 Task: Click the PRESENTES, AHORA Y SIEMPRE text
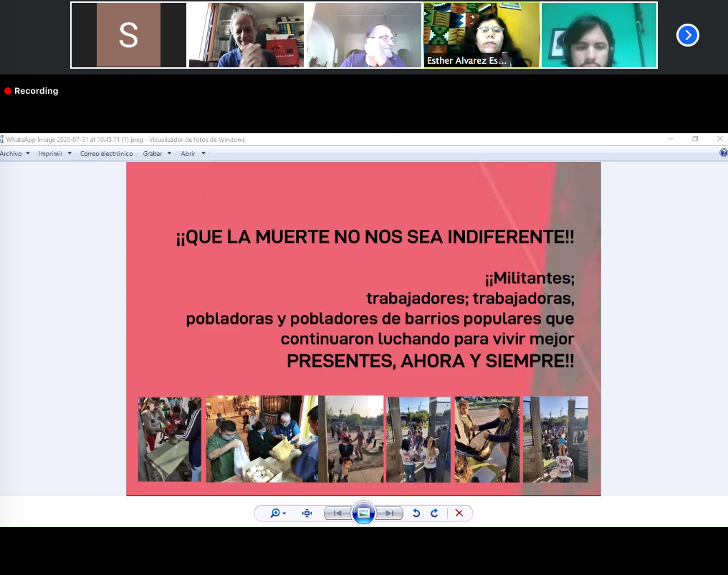pyautogui.click(x=431, y=361)
